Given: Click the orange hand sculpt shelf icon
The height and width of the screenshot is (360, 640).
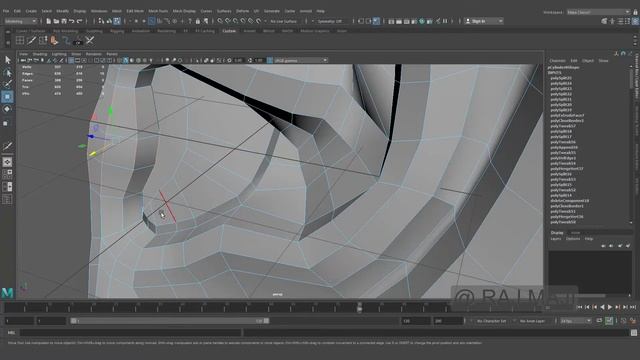Looking at the screenshot, I should pyautogui.click(x=54, y=40).
